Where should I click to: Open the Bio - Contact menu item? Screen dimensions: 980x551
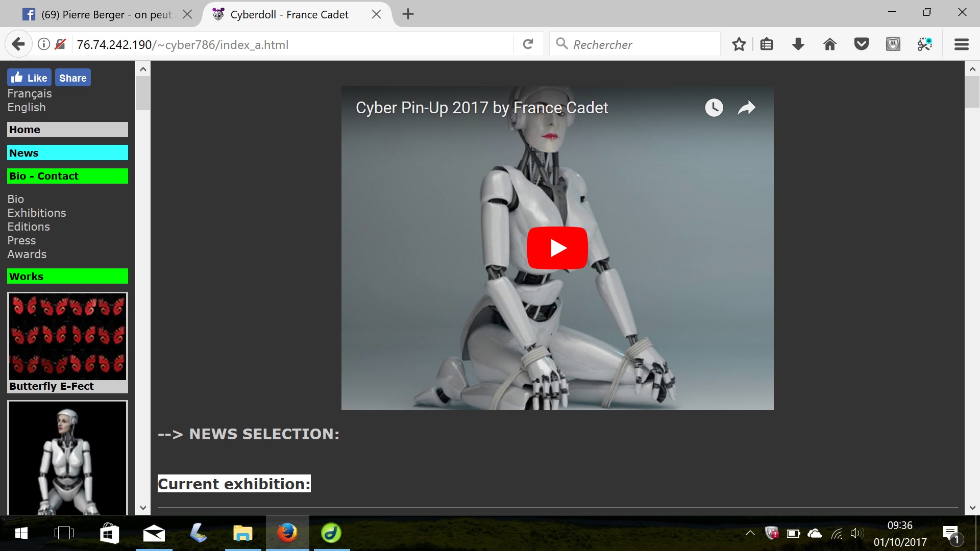click(67, 176)
